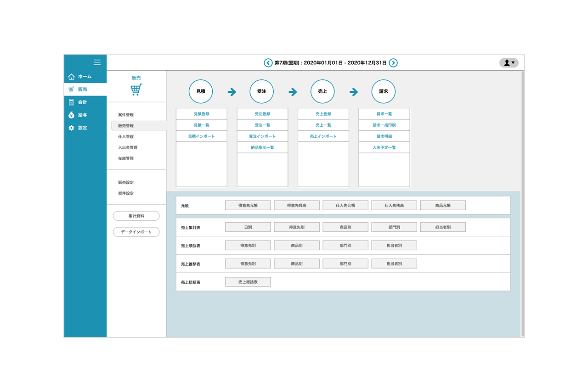Open 受注一覧 link
588x392 pixels.
pyautogui.click(x=262, y=125)
